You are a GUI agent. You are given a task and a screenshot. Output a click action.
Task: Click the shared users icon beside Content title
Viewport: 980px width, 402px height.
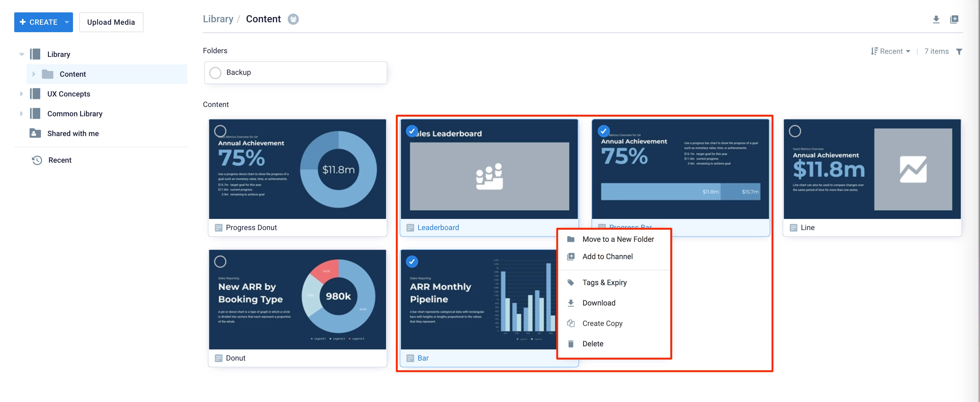[293, 19]
